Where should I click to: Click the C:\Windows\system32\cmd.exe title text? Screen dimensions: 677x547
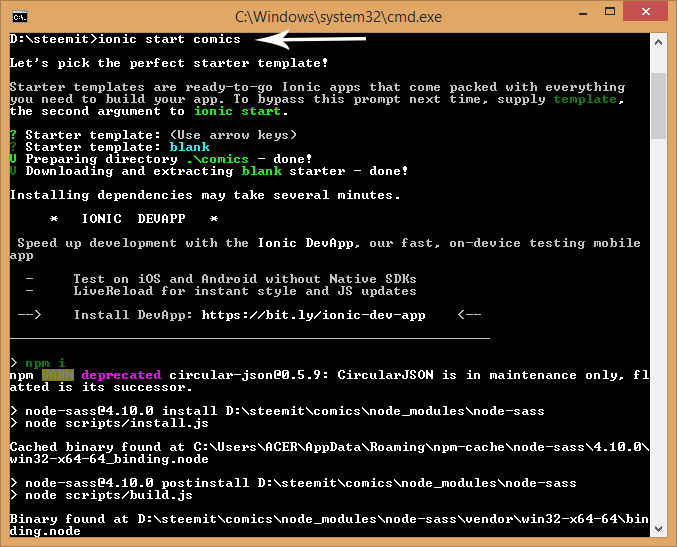pyautogui.click(x=338, y=17)
